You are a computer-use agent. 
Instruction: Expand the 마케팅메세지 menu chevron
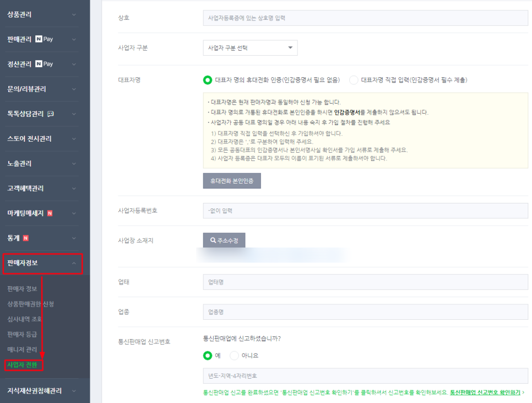coord(74,213)
